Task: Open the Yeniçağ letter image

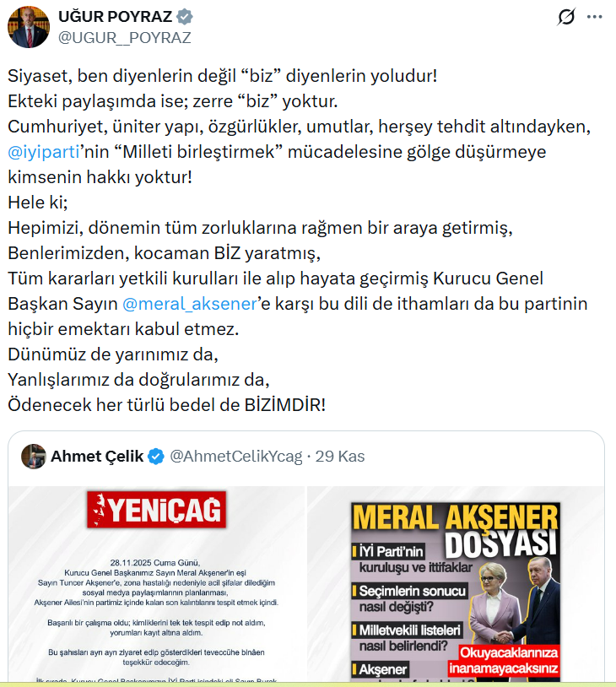Action: tap(156, 583)
